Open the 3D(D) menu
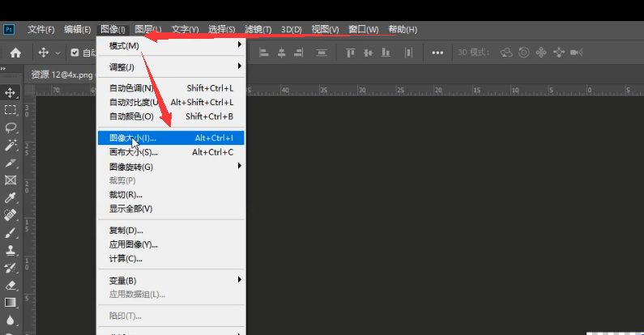 coord(291,29)
